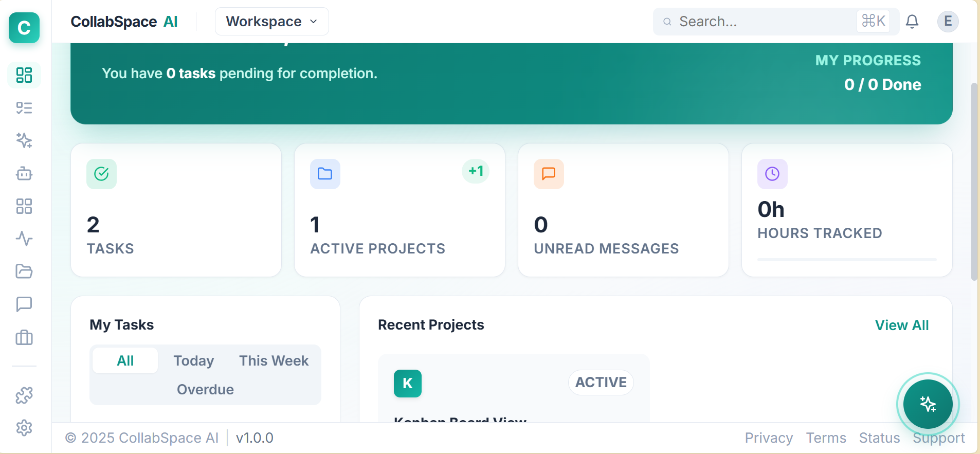Click the blue folder Active Projects icon
The image size is (980, 454).
(325, 174)
